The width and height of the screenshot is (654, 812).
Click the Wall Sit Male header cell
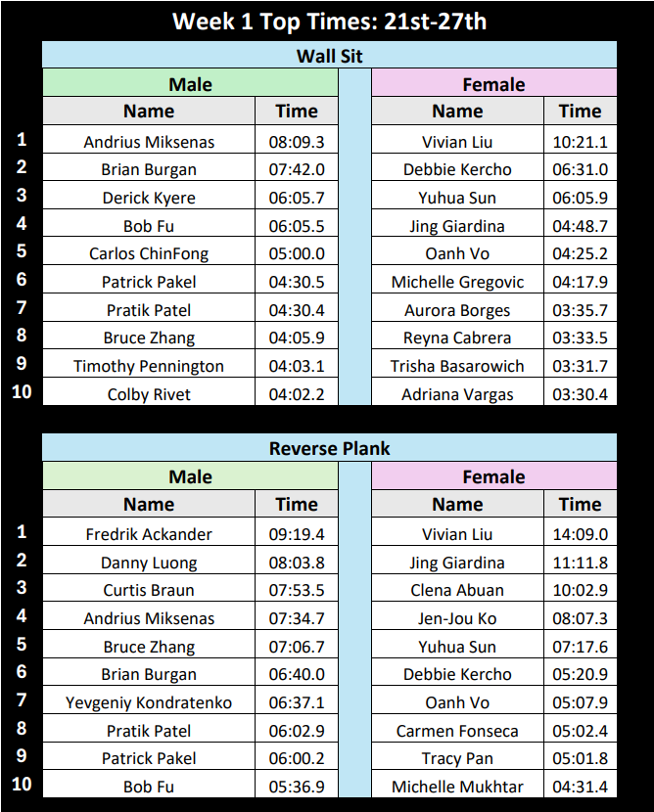point(190,84)
